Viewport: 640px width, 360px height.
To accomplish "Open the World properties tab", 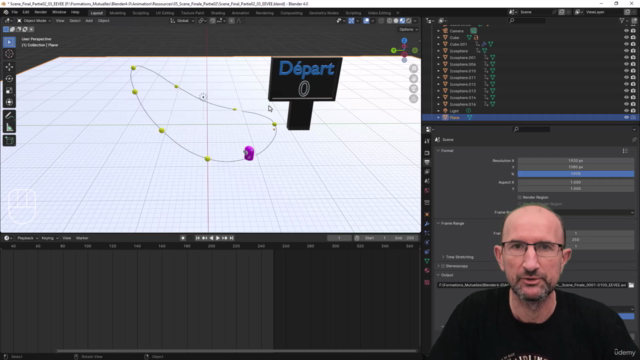I will tap(427, 191).
